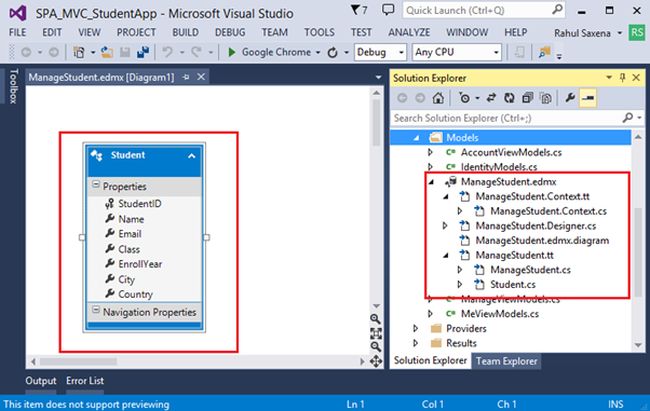Open Properties wrench icon in Solution Explorer
650x411 pixels.
(x=570, y=98)
